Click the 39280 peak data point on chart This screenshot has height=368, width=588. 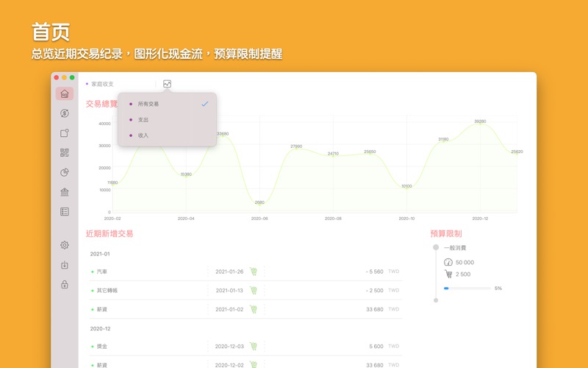480,124
